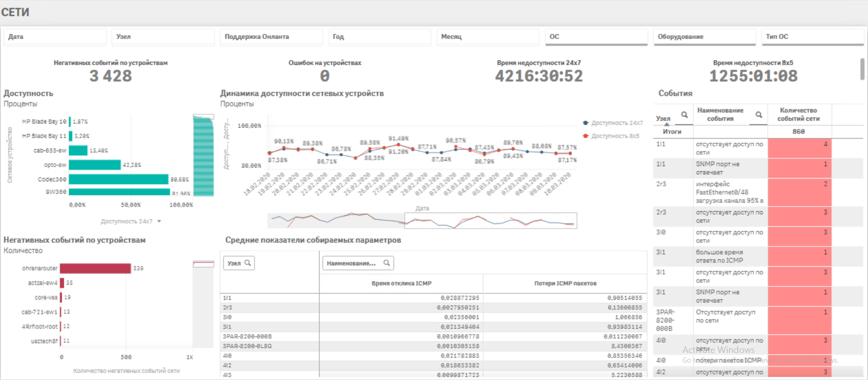Click Время недоступности 24x7 KPI value

click(539, 76)
